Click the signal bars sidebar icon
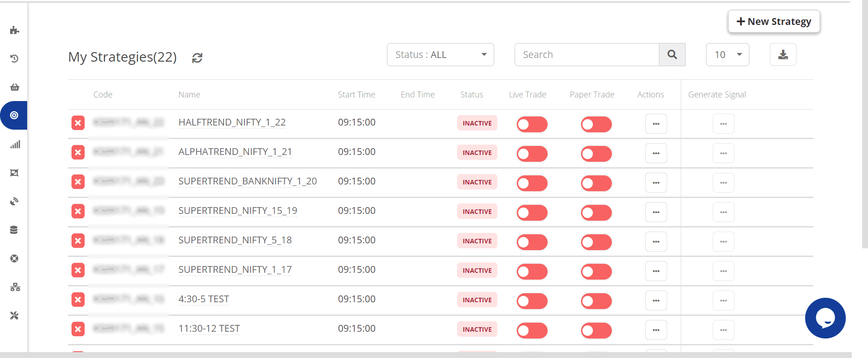Image resolution: width=868 pixels, height=358 pixels. (15, 145)
